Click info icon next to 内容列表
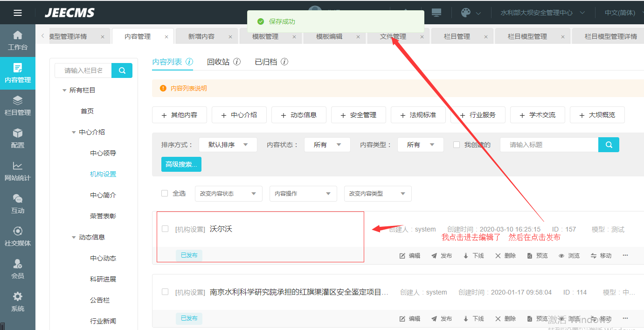Image resolution: width=644 pixels, height=330 pixels. point(189,62)
